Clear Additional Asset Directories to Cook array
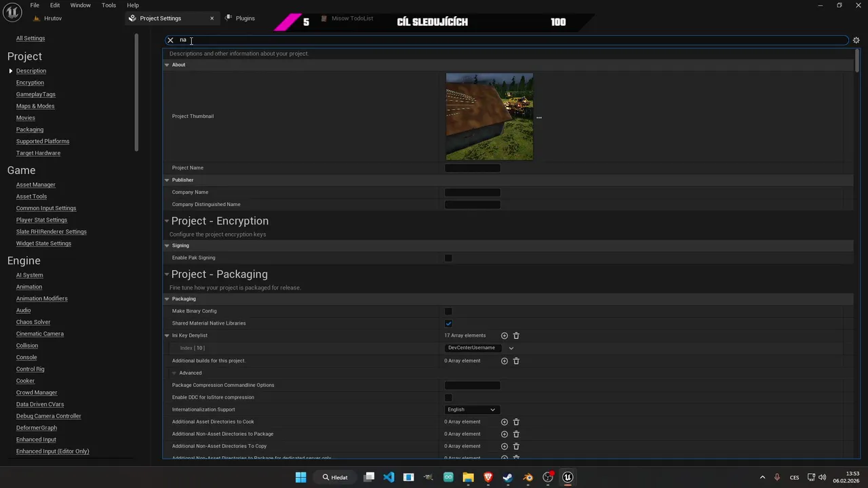 (x=516, y=422)
